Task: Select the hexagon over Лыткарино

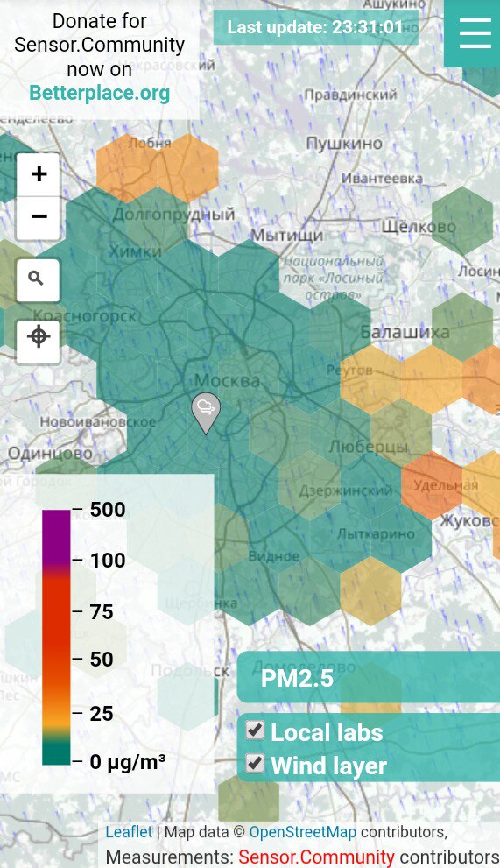Action: point(370,538)
